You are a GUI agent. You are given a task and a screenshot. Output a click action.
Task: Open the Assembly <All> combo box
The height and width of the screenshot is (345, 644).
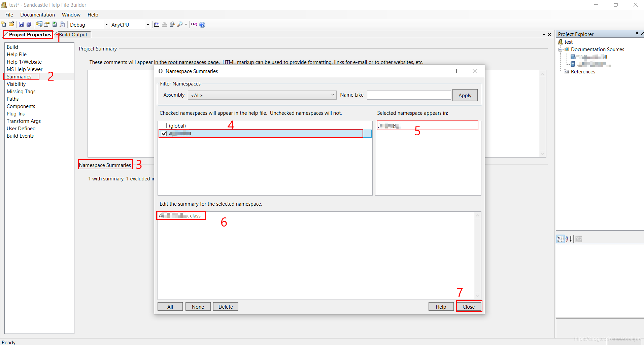click(x=262, y=95)
